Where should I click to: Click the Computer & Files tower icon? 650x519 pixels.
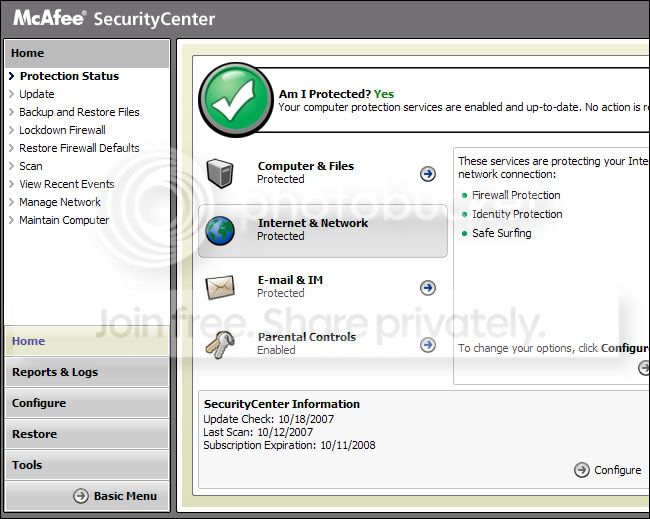(220, 173)
